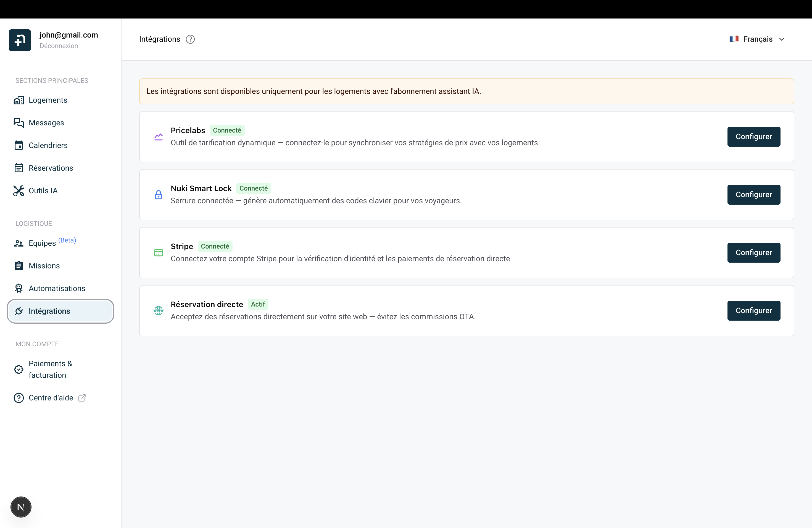
Task: Click Configurer for Stripe
Action: point(754,253)
